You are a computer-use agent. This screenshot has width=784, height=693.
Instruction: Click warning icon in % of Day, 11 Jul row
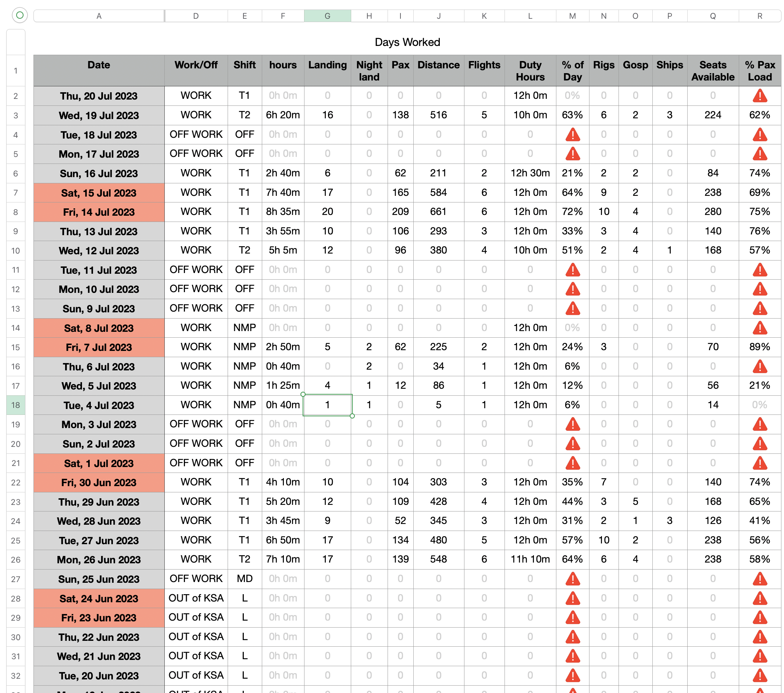coord(572,270)
